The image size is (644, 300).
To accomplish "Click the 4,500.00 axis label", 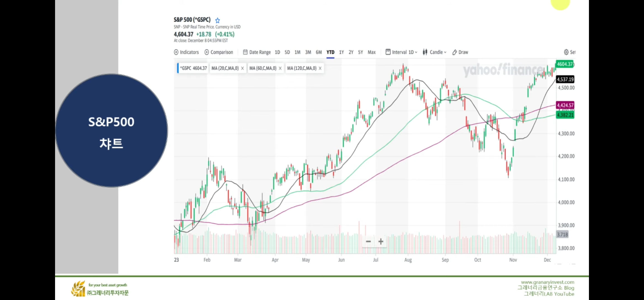I will coord(566,88).
